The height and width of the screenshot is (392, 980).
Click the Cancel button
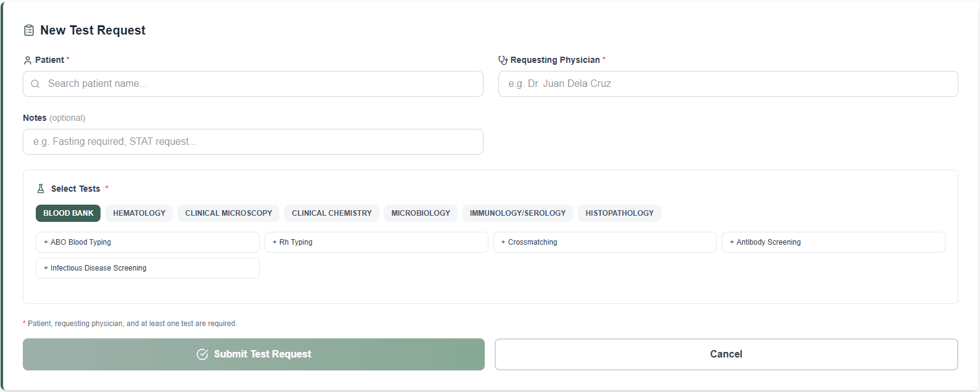726,354
